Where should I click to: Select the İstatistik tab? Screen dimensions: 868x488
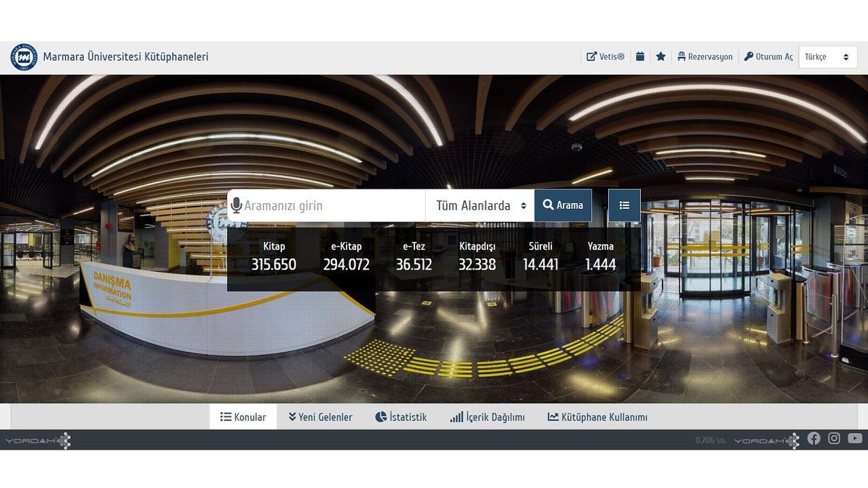pyautogui.click(x=401, y=417)
